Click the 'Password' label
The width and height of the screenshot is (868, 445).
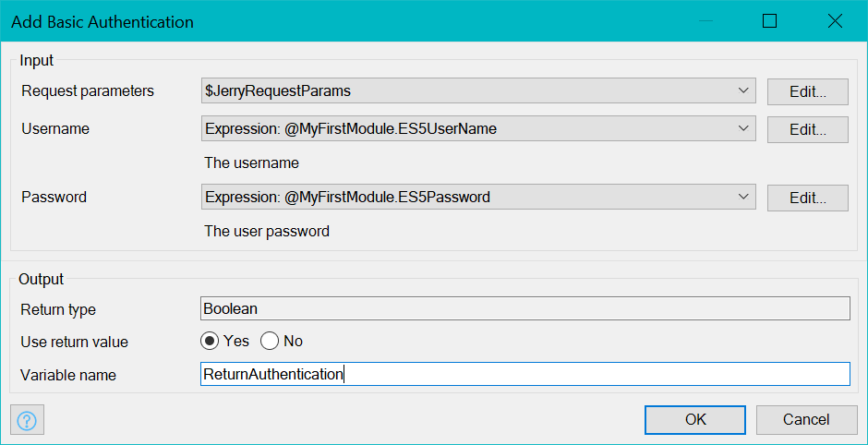pyautogui.click(x=54, y=197)
